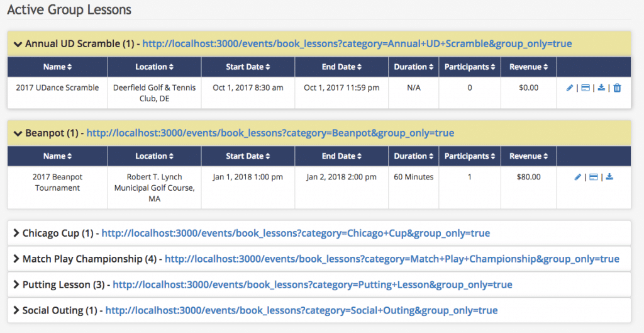Expand the Chicago Cup section
The width and height of the screenshot is (644, 333).
pos(16,233)
